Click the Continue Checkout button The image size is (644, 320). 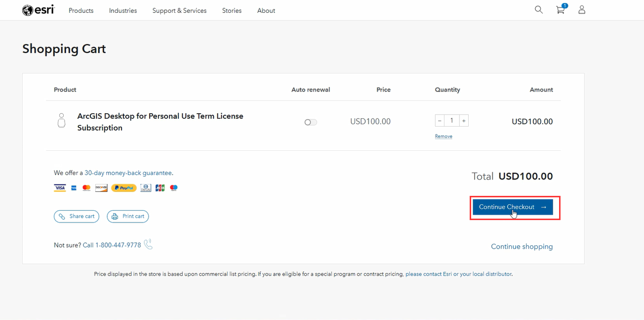[x=513, y=207]
